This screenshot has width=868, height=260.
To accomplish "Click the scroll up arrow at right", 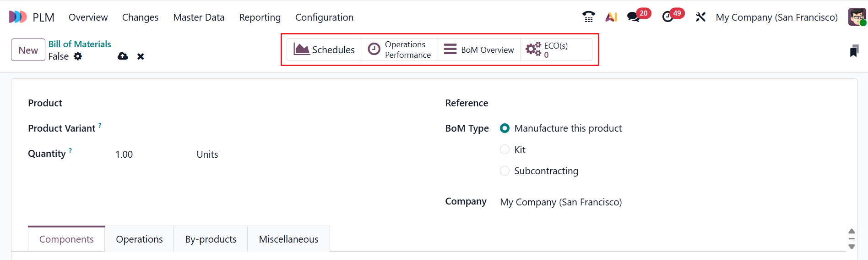I will (852, 231).
